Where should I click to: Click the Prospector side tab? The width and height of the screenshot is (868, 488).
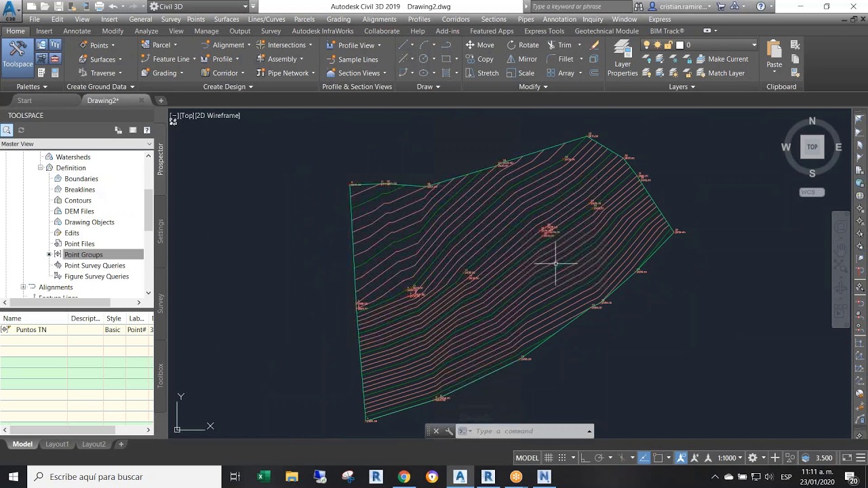tap(161, 159)
